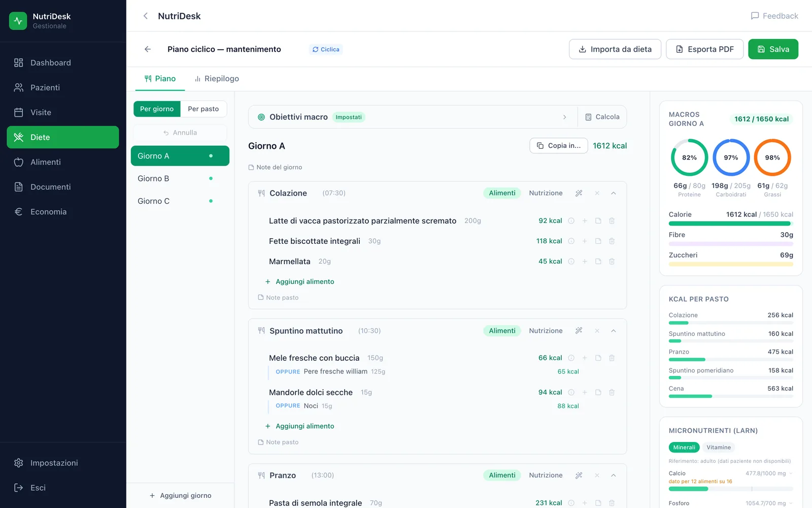This screenshot has width=812, height=508.
Task: Click Esporta PDF button
Action: pos(705,49)
